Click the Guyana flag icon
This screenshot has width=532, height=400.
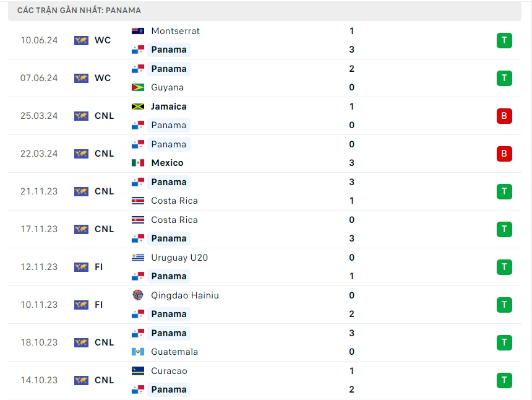[x=138, y=87]
